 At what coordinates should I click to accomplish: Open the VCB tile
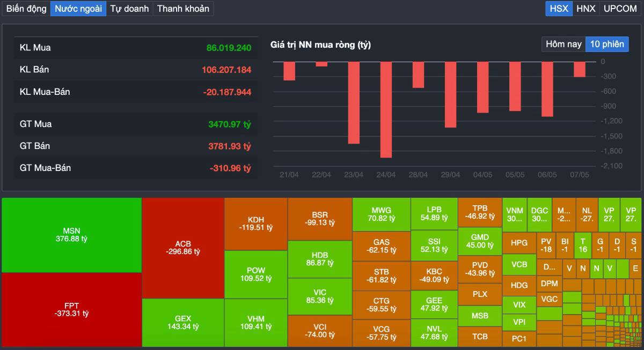pos(519,264)
